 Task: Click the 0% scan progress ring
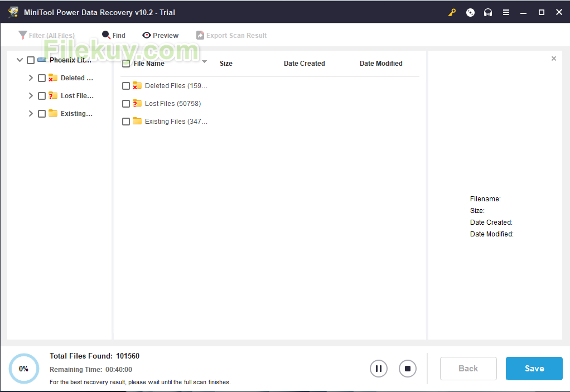point(23,369)
